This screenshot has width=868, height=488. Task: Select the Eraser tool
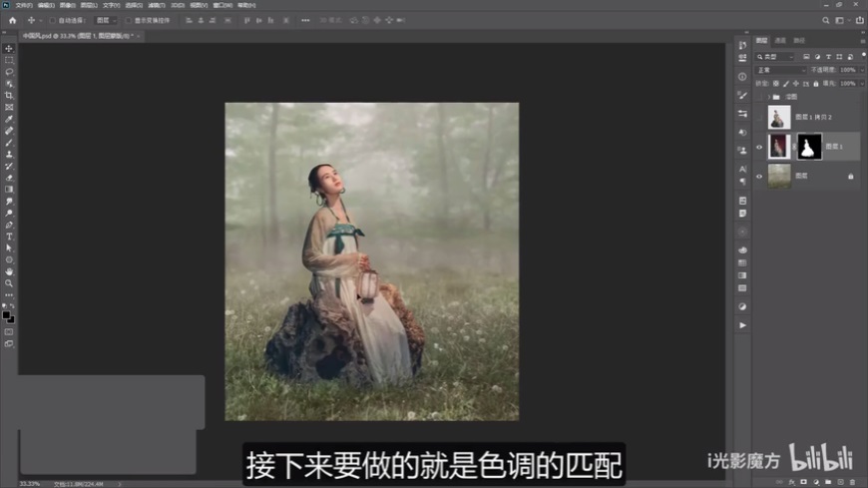[9, 178]
